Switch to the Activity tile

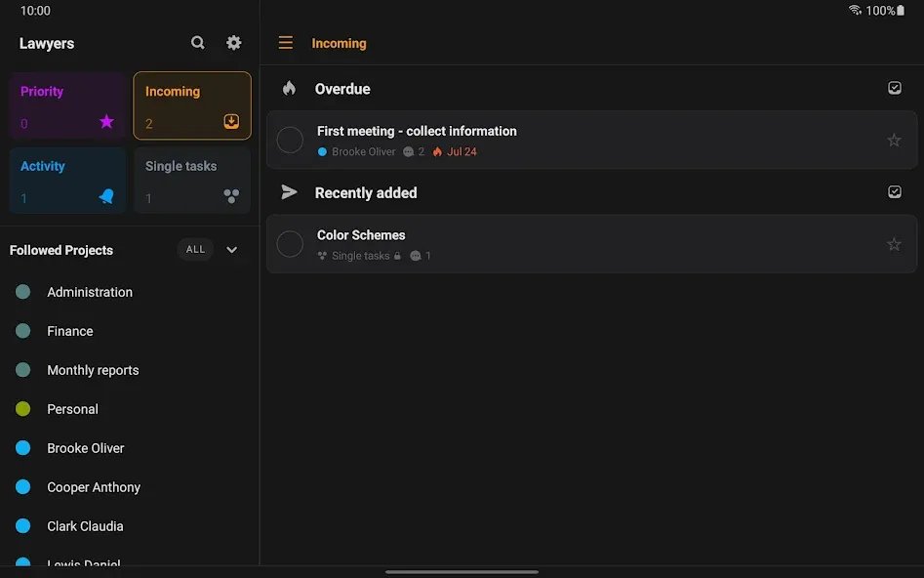click(x=67, y=180)
